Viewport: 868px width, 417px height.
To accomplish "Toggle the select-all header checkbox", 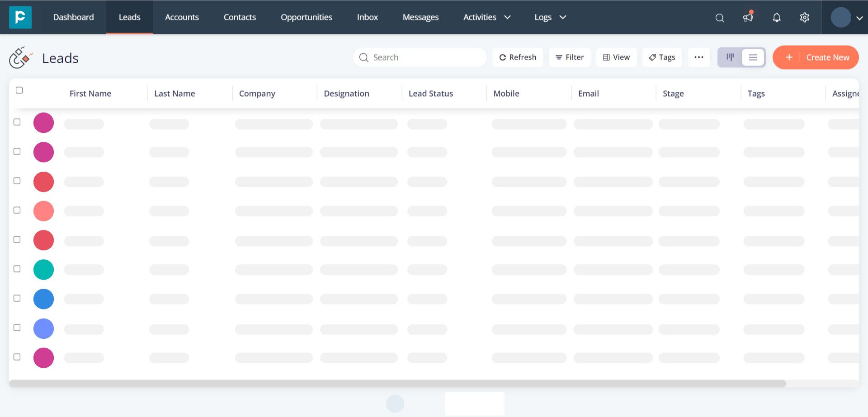I will [19, 90].
